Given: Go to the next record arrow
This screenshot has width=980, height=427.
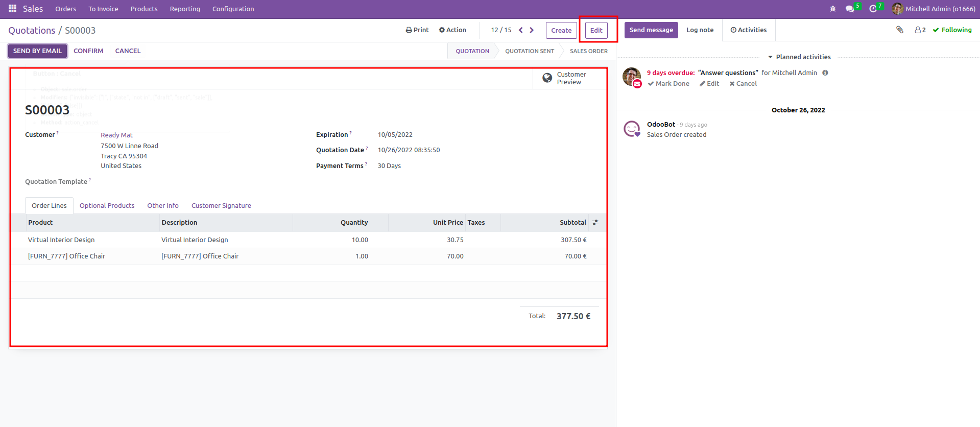Looking at the screenshot, I should 532,30.
